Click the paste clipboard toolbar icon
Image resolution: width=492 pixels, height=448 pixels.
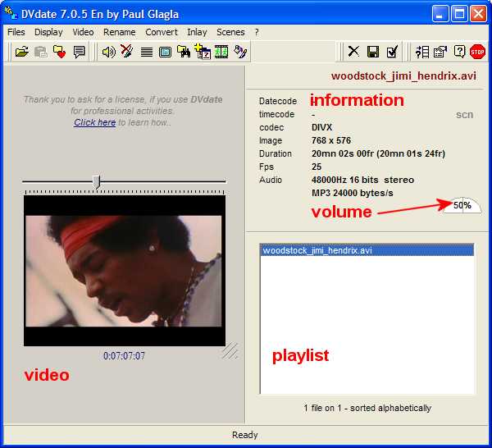click(40, 52)
